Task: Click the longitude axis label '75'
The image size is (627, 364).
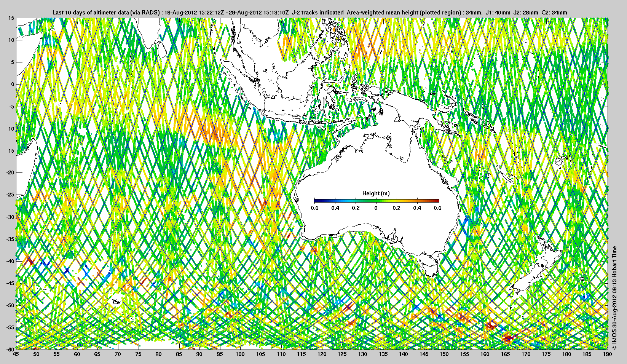Action: (138, 354)
